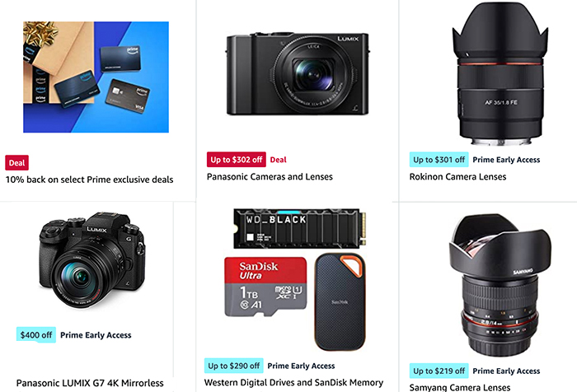Click Prime Early Access label beside Rokinon deal

click(506, 160)
